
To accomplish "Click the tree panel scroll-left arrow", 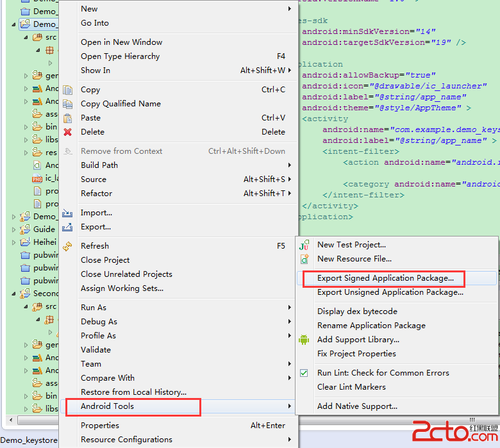I will pos(11,420).
